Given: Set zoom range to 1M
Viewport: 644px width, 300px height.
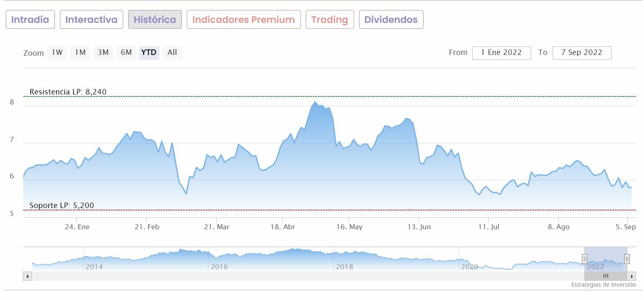Looking at the screenshot, I should point(80,52).
